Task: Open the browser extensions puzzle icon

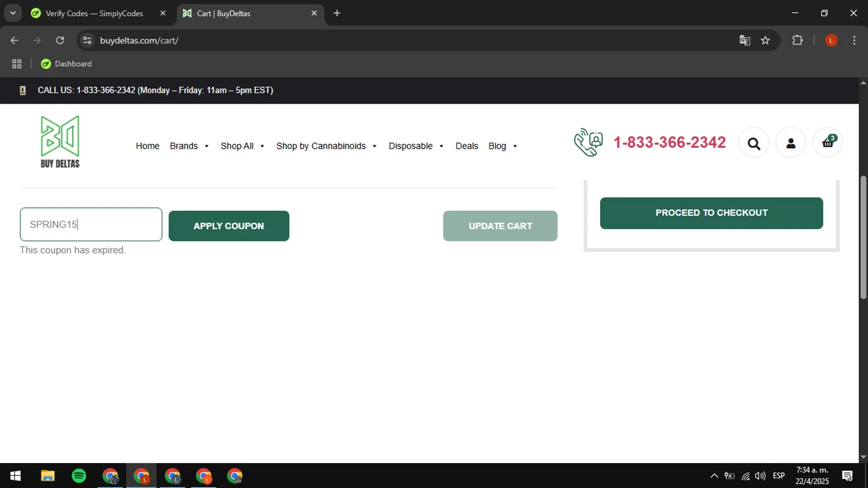Action: click(x=797, y=41)
